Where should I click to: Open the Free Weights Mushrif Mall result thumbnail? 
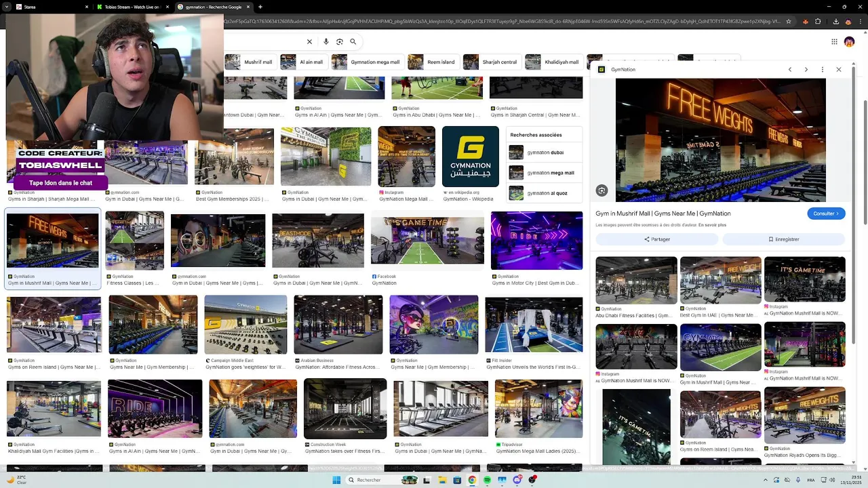pos(53,241)
